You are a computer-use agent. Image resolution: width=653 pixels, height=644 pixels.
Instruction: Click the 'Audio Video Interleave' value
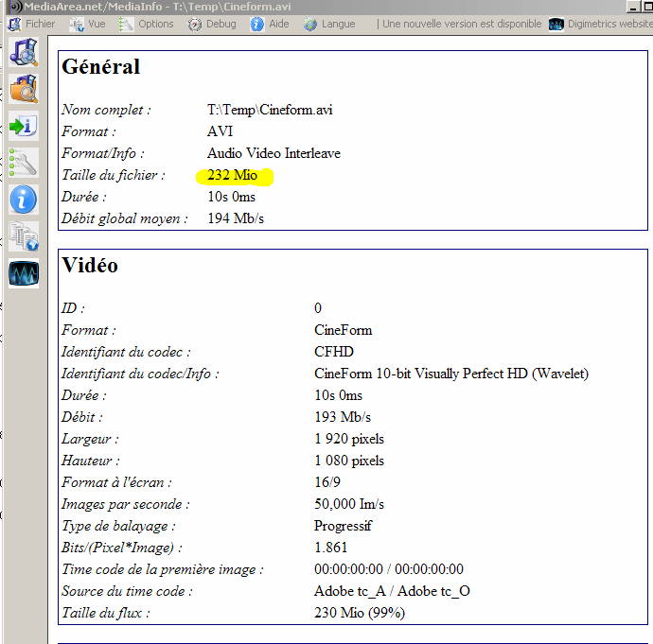tap(274, 153)
